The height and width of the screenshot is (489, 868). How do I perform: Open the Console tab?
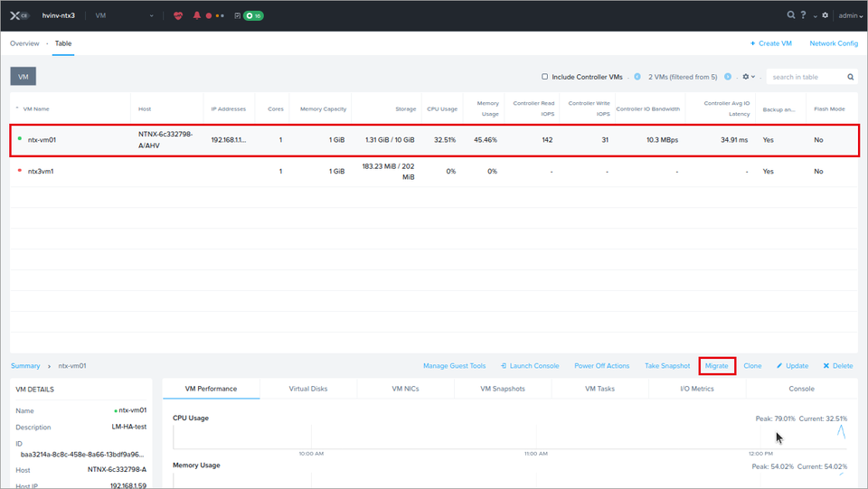coord(802,389)
